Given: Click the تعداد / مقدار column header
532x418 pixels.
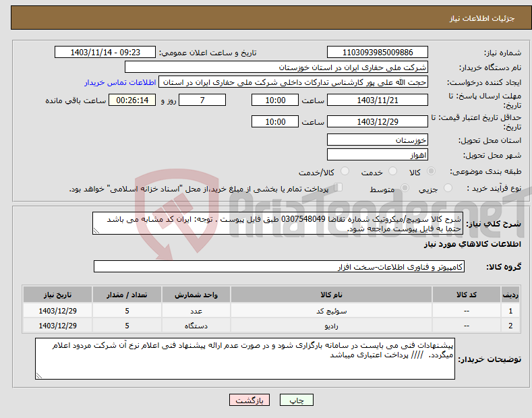Looking at the screenshot, I should 127,295.
